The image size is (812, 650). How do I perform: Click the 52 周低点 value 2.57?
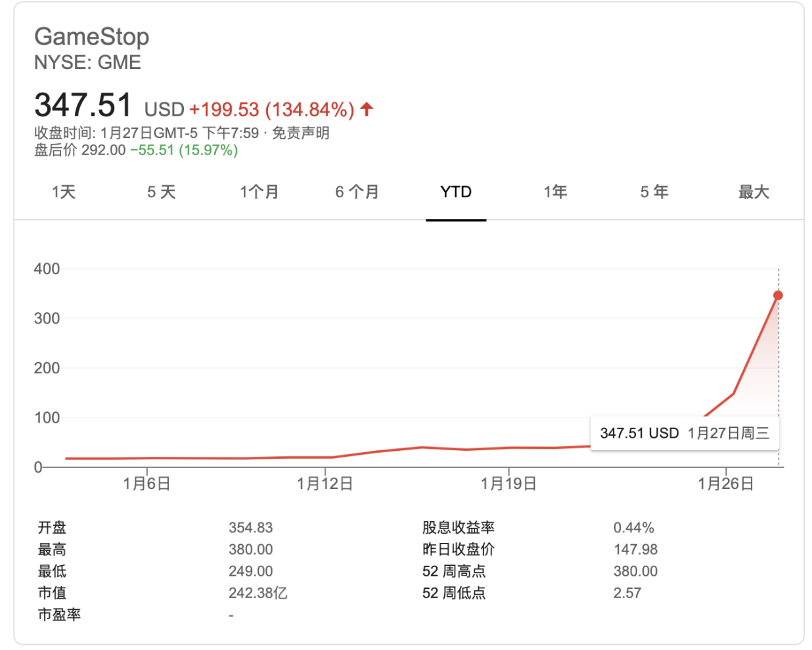(627, 593)
